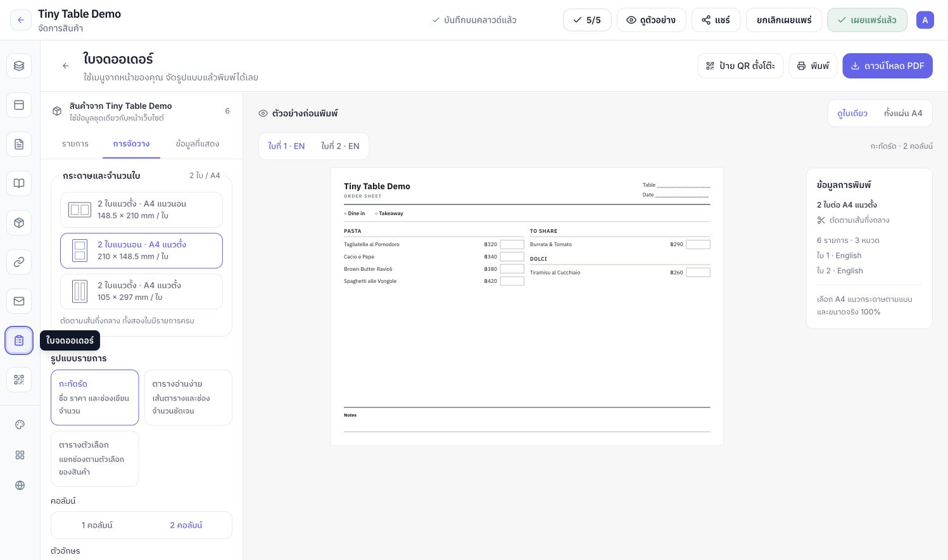
Task: Open the four-squares grid icon in left sidebar
Action: [x=20, y=455]
